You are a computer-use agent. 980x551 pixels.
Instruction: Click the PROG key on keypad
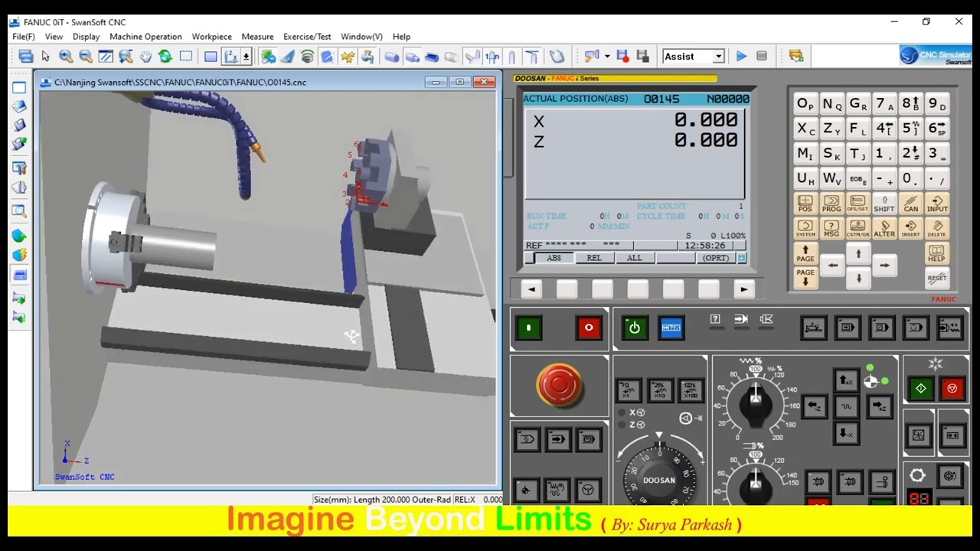(831, 204)
